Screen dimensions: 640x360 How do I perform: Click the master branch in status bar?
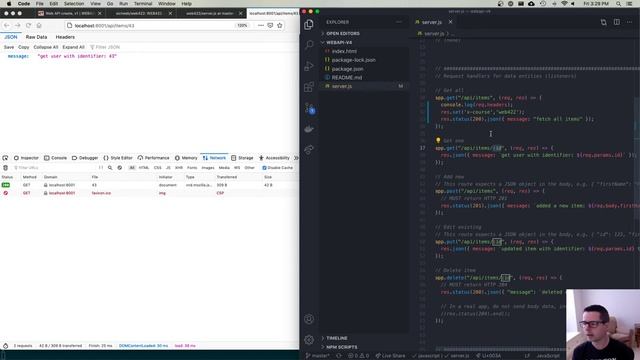(318, 356)
